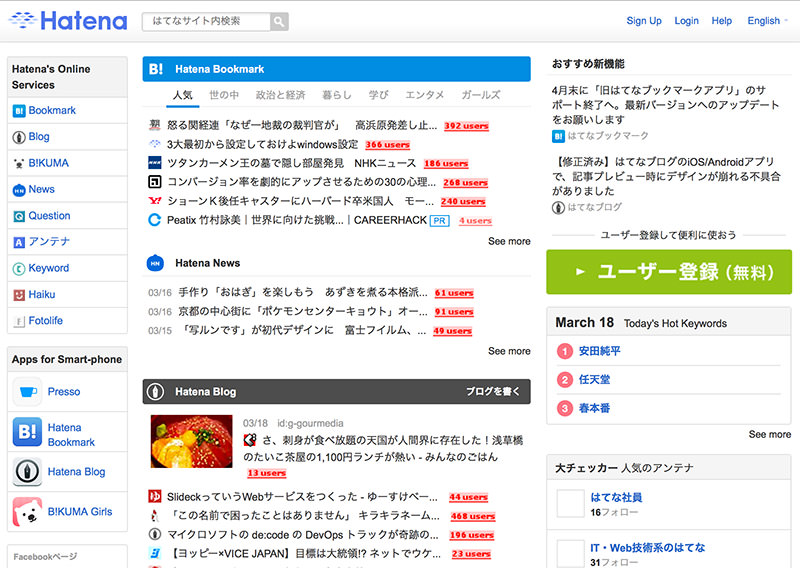Open the Bookmark service link
800x568 pixels.
click(x=52, y=110)
